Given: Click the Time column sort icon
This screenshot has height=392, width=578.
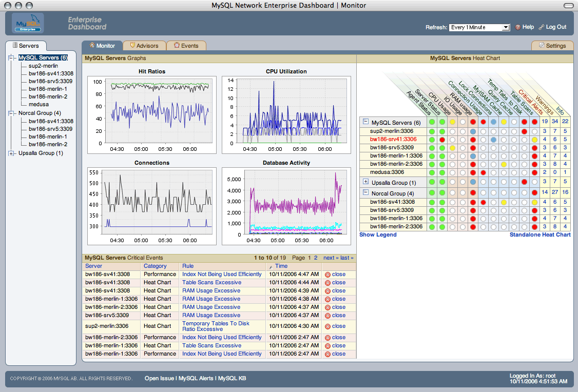Looking at the screenshot, I should [x=271, y=267].
